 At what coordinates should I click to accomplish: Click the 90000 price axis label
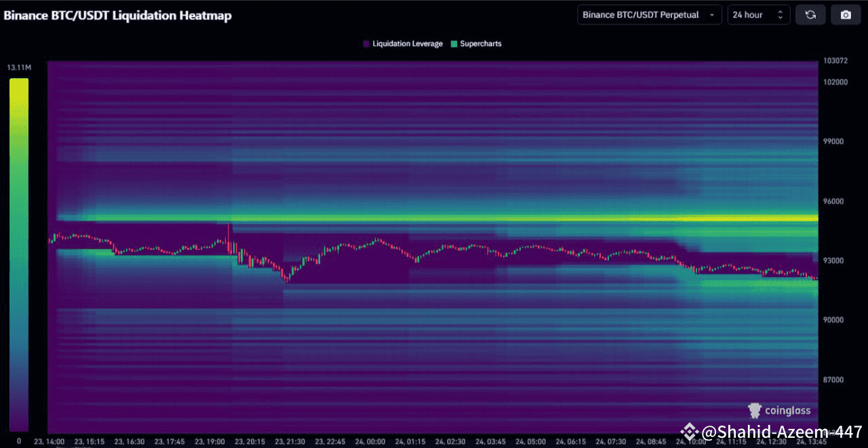[833, 320]
